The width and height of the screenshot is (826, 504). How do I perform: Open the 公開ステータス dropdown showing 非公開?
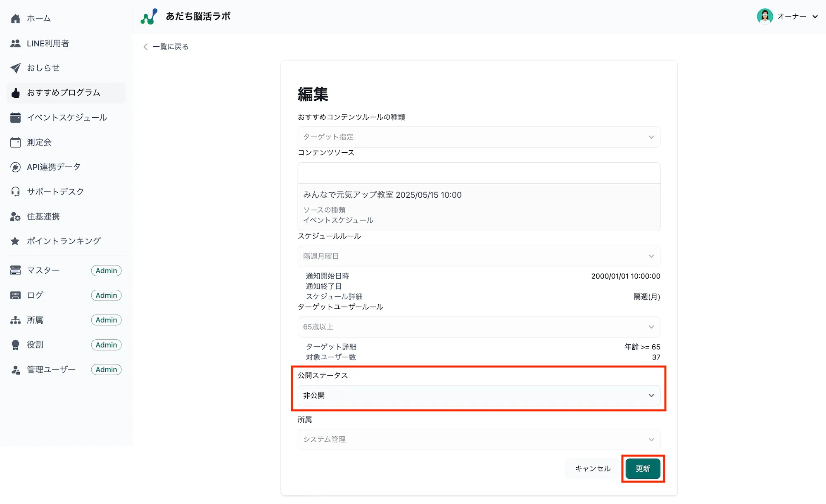point(478,395)
